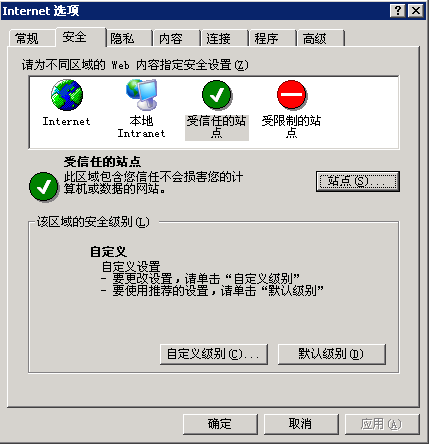Open the 内容 tab
The width and height of the screenshot is (429, 444).
tap(177, 38)
